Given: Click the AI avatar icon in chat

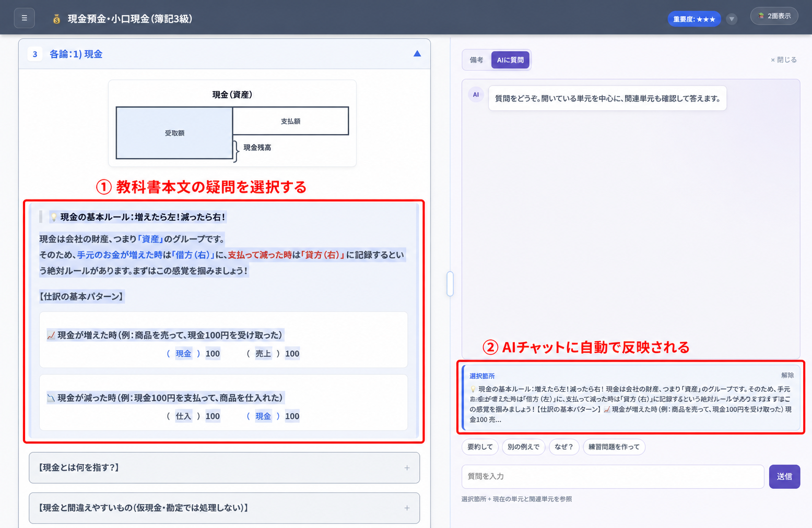Looking at the screenshot, I should coord(476,95).
